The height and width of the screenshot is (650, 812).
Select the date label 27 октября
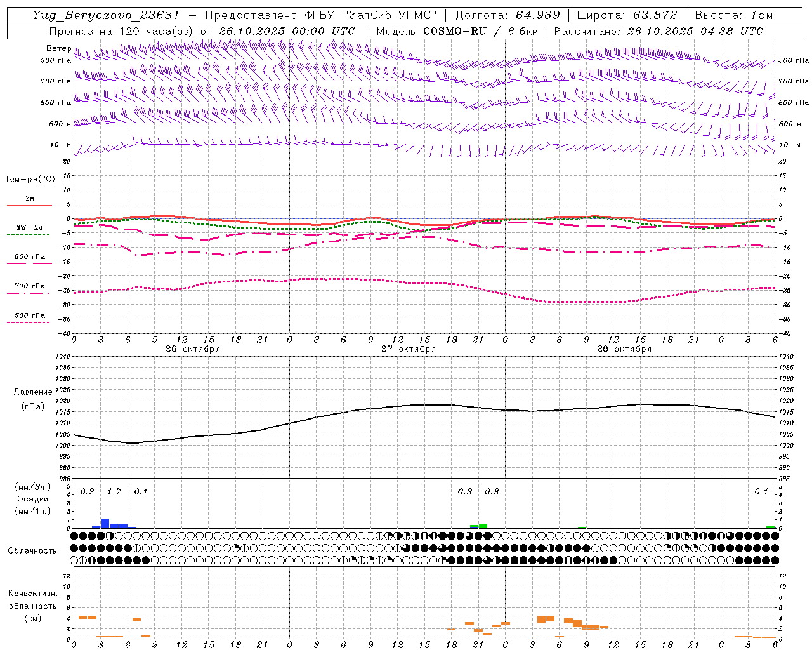tap(409, 349)
